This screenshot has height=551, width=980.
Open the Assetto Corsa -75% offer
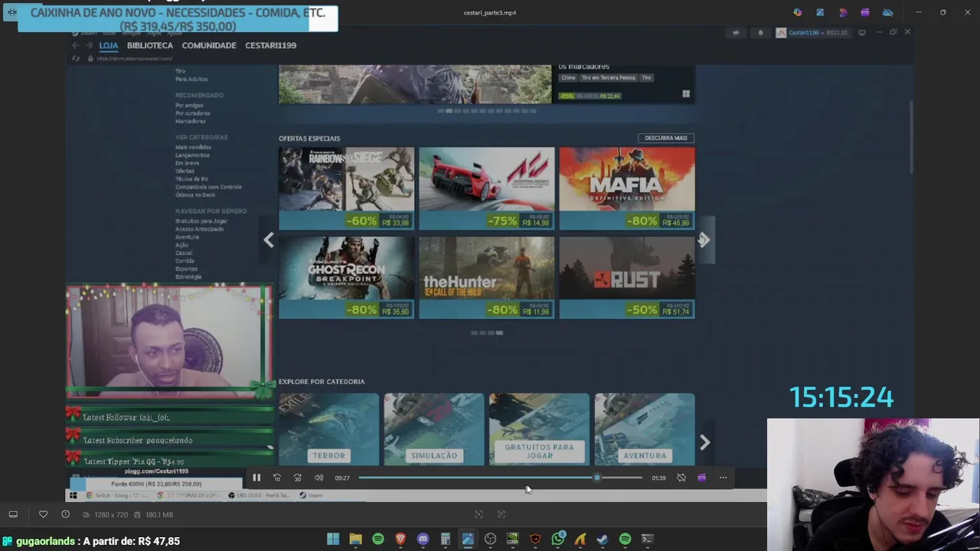487,188
